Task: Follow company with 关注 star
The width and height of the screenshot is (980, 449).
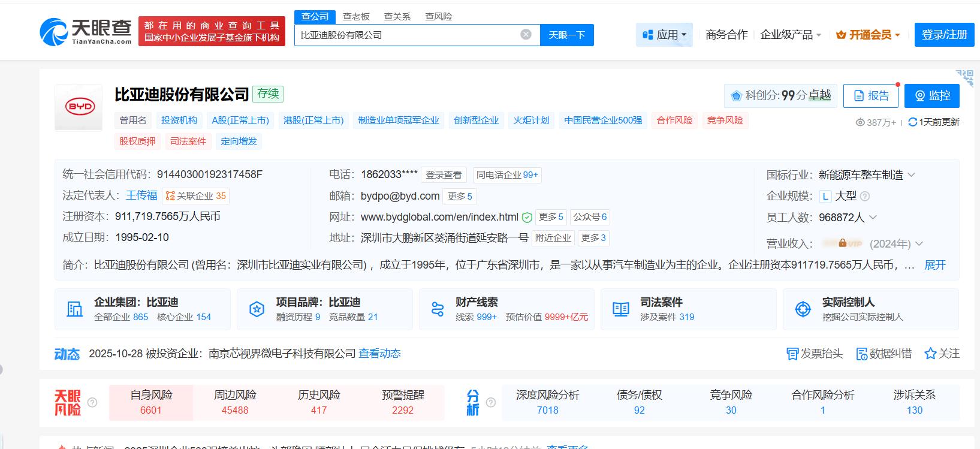Action: (942, 354)
